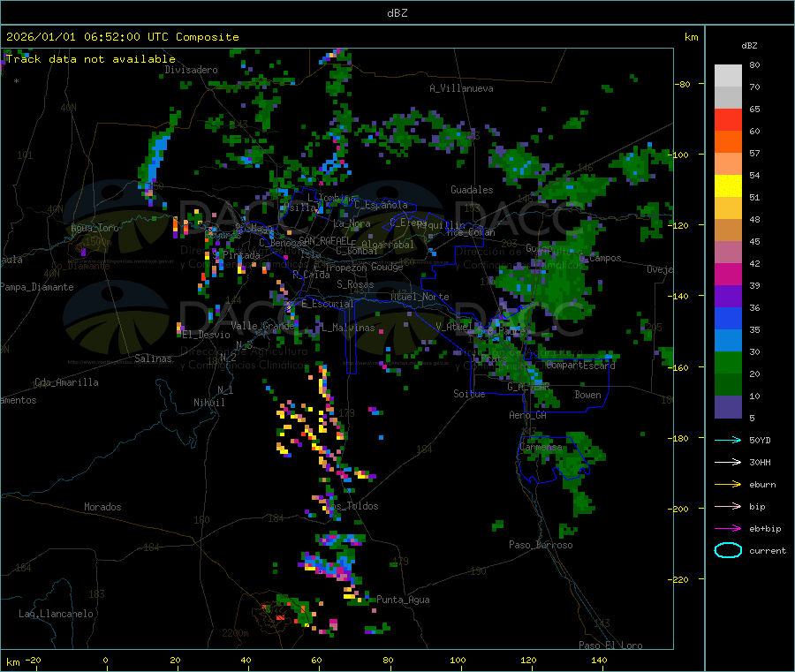Click the Cda_Amarilla place label
The image size is (795, 672).
pyautogui.click(x=66, y=382)
